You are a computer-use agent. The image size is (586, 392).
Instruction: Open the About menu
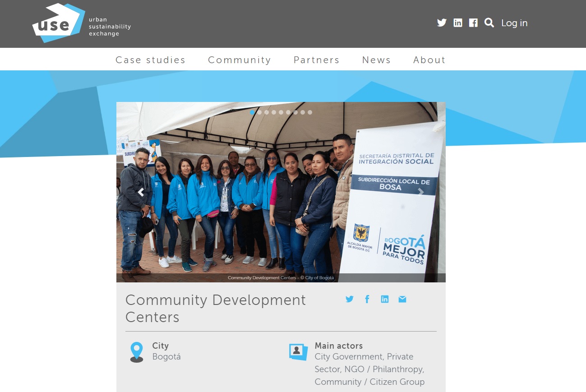pyautogui.click(x=429, y=60)
